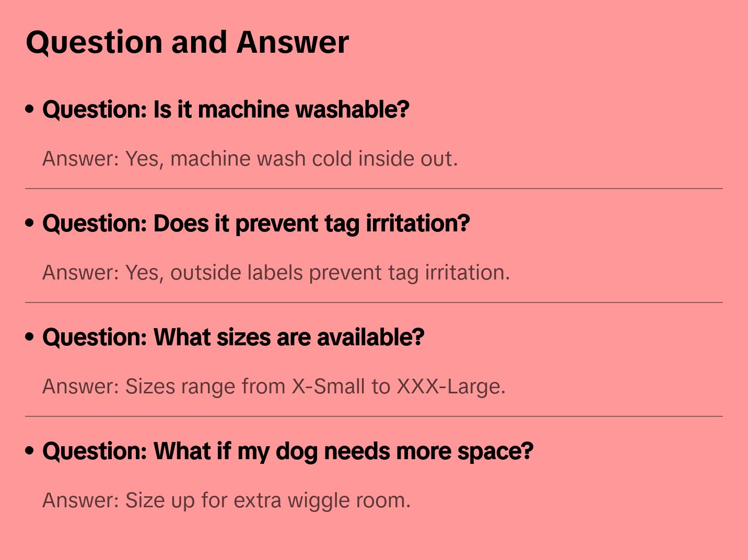This screenshot has height=560, width=748.
Task: Click the divider below the sizes answer
Action: 374,416
